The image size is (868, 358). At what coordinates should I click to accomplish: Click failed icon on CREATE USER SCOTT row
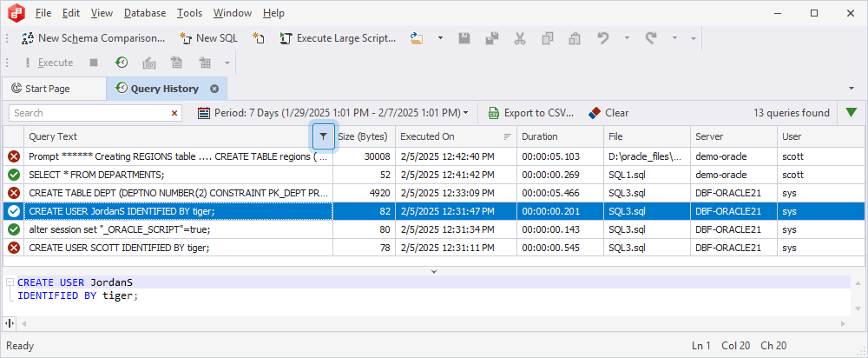tap(14, 247)
